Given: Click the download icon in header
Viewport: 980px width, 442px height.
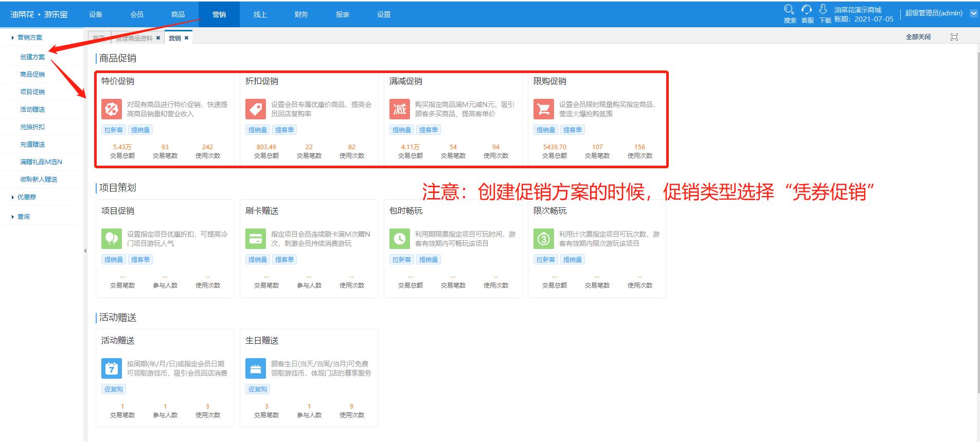Looking at the screenshot, I should click(x=823, y=9).
